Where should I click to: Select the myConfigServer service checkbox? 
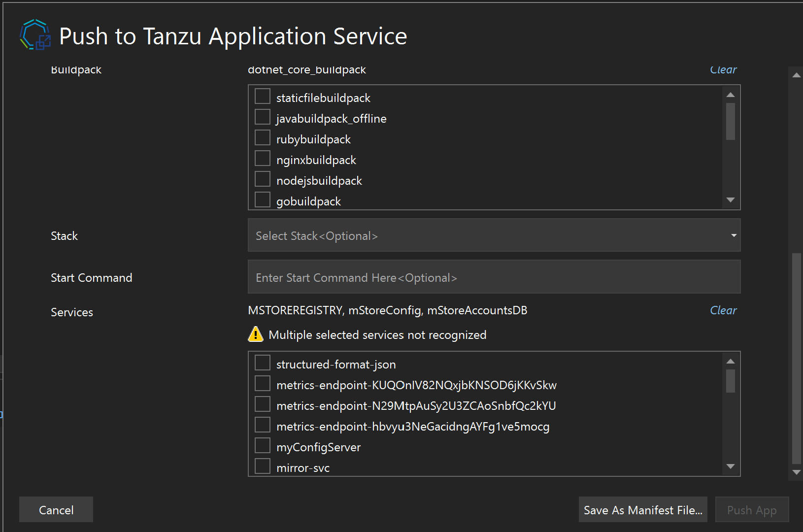(263, 446)
